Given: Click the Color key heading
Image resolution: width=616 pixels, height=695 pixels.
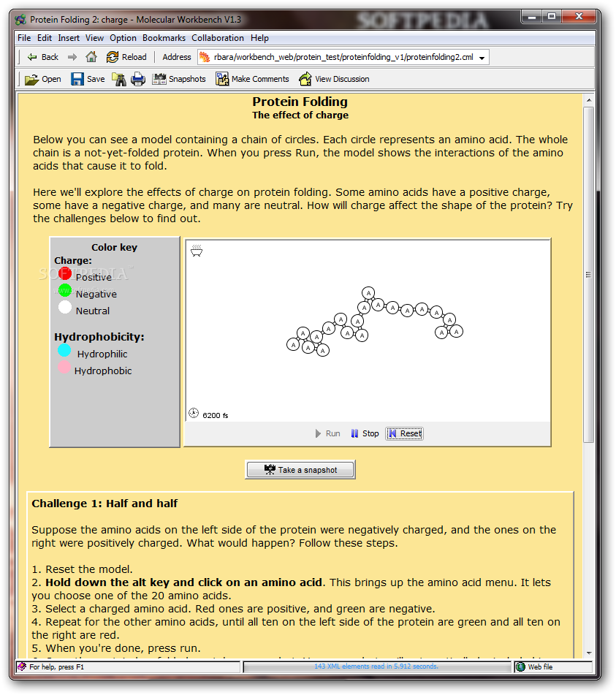Looking at the screenshot, I should [114, 247].
